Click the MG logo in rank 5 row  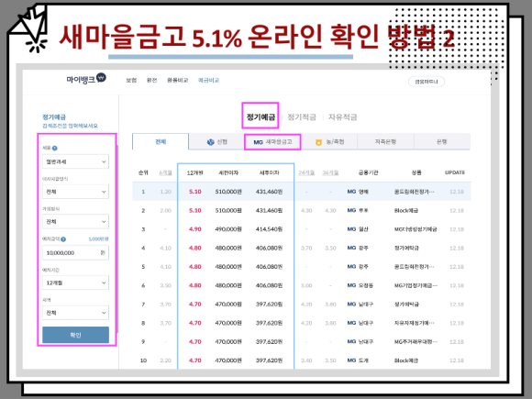tap(351, 267)
